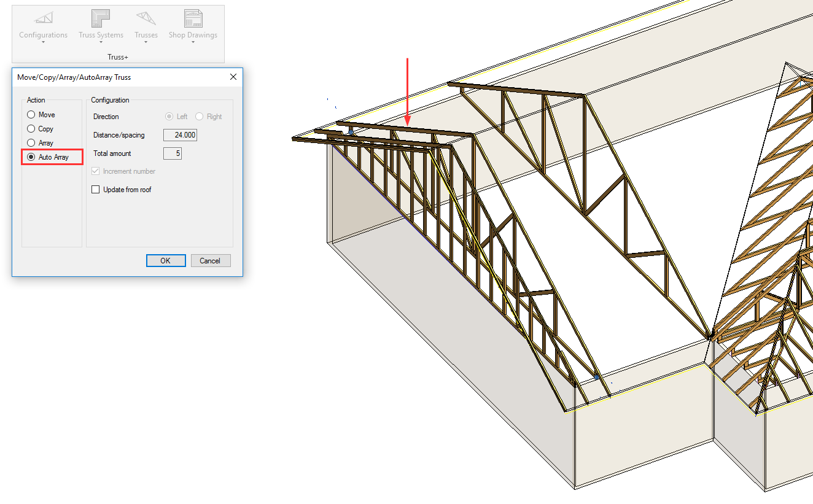Close the AutoArray Truss dialog
Screen dimensions: 813x504
233,77
